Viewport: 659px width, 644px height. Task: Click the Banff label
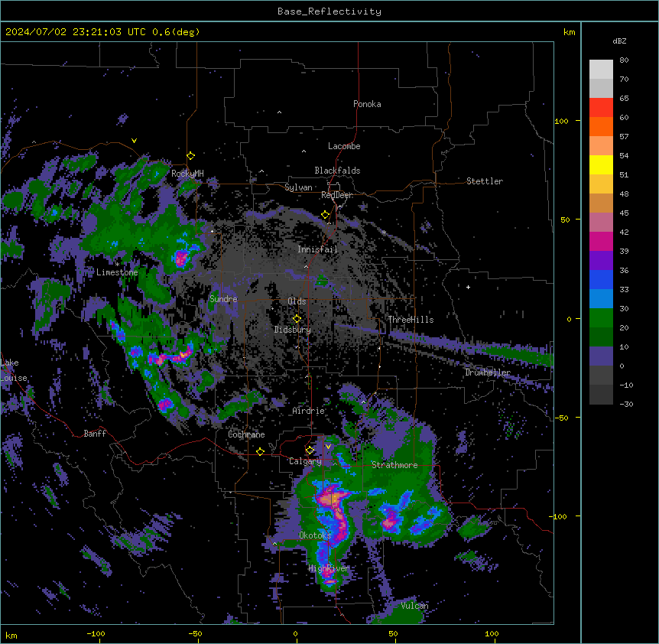click(x=95, y=434)
